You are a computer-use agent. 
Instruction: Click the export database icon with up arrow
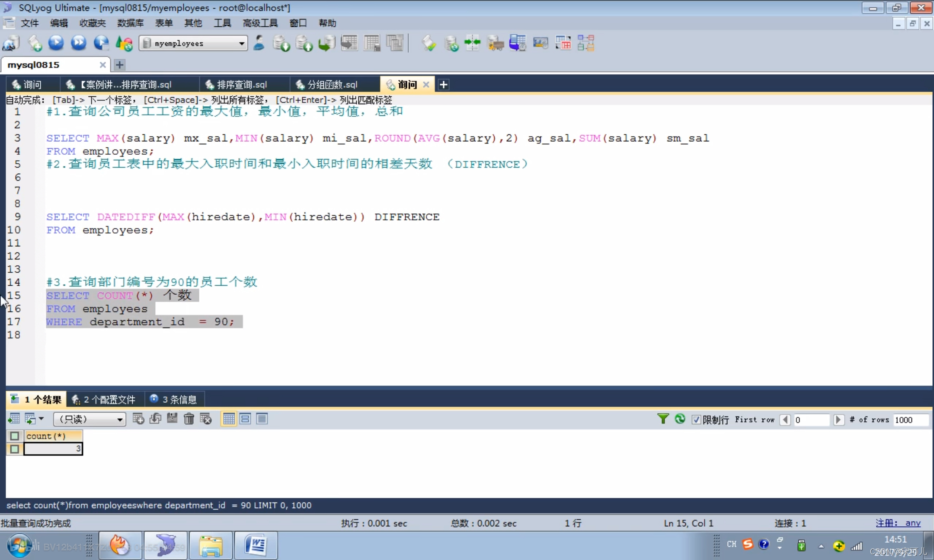(x=304, y=43)
